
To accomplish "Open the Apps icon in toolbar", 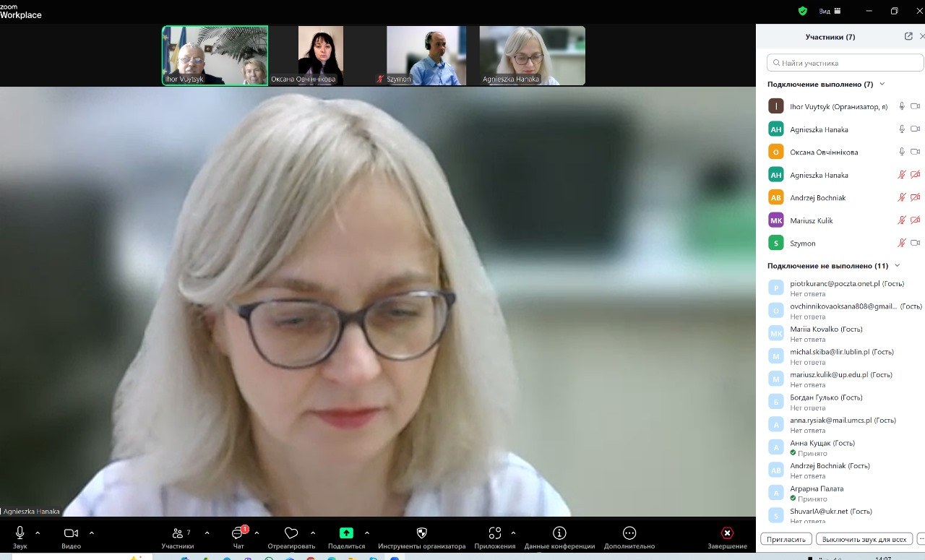I will [495, 533].
